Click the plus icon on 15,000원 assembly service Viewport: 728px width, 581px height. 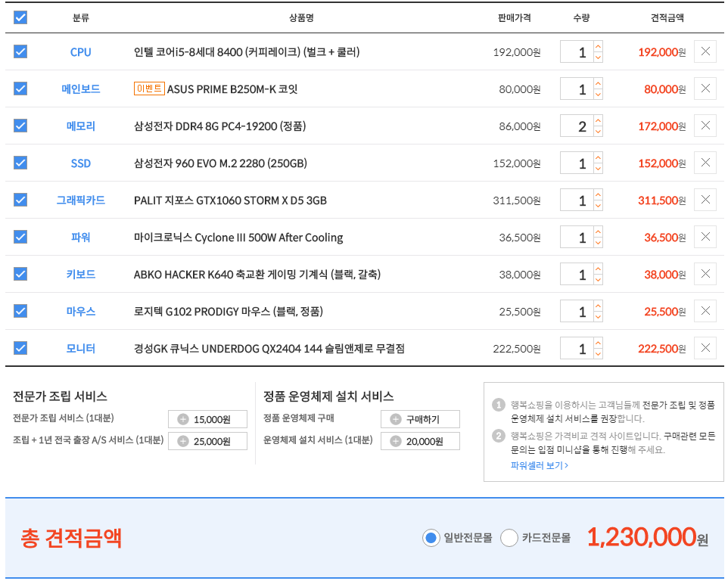[183, 419]
